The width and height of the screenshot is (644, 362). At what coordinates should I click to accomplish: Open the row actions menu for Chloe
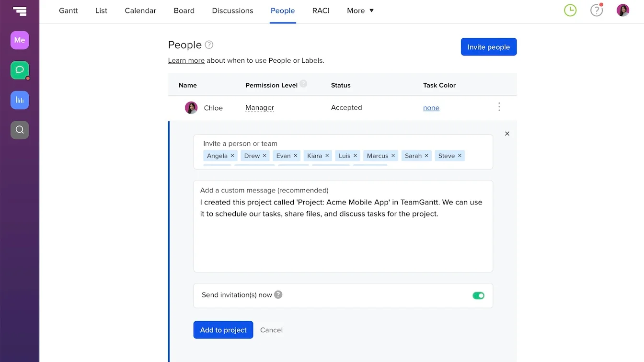point(499,107)
